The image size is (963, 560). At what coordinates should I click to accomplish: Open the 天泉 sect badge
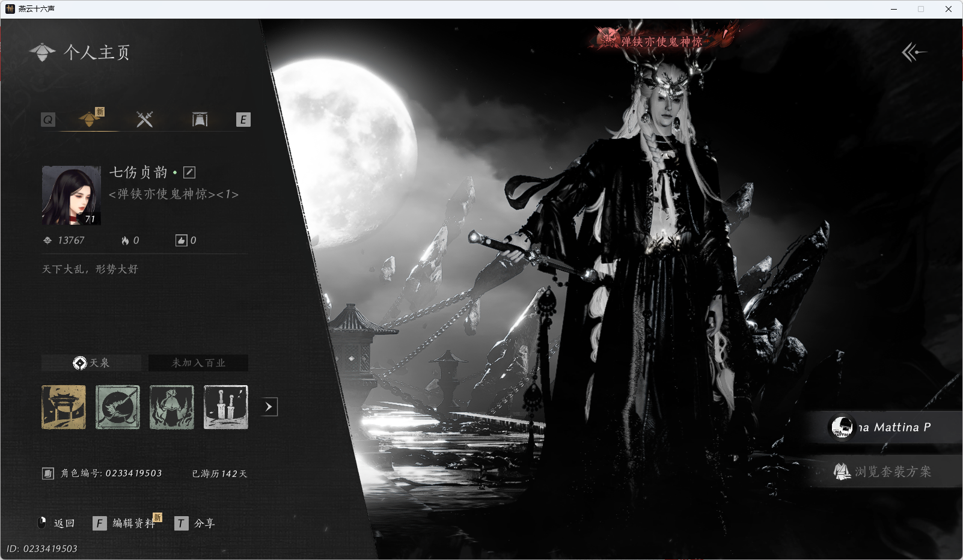pyautogui.click(x=91, y=363)
